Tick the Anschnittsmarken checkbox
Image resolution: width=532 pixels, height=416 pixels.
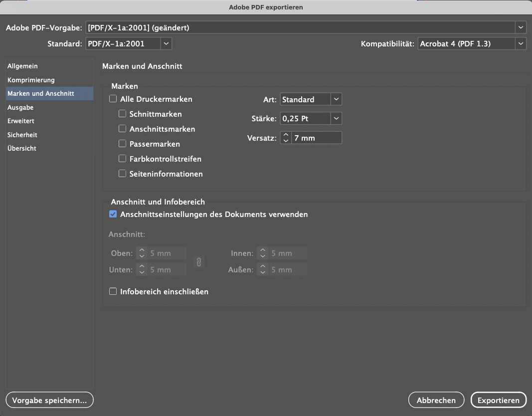[x=122, y=129]
